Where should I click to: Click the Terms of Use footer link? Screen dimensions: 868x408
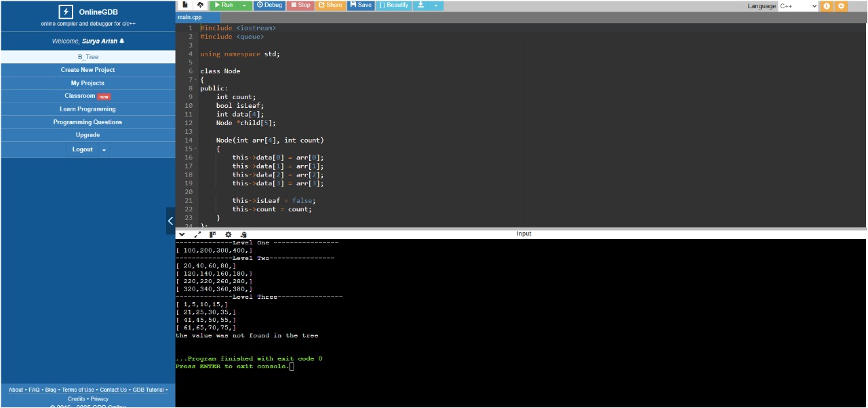click(x=78, y=390)
